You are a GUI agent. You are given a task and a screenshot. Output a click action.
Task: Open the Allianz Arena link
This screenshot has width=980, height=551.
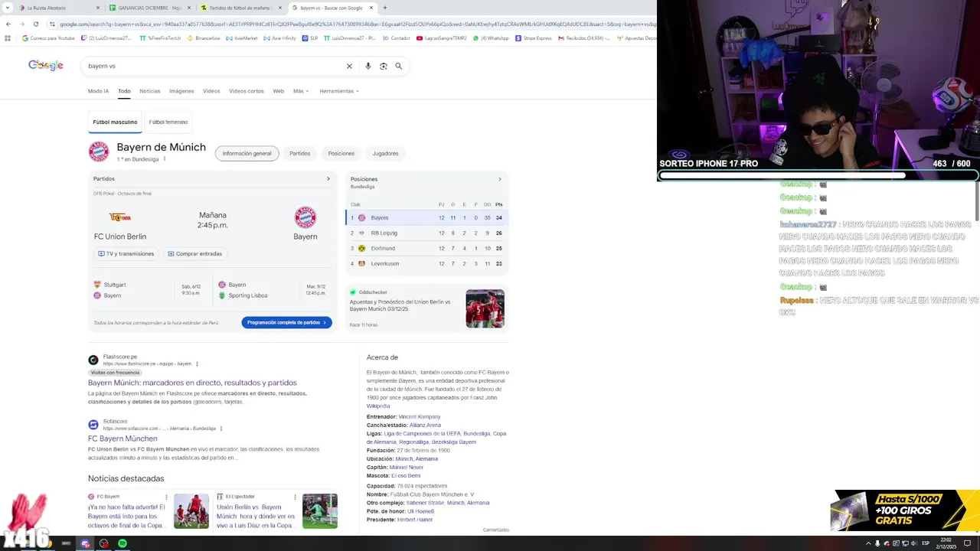(425, 425)
